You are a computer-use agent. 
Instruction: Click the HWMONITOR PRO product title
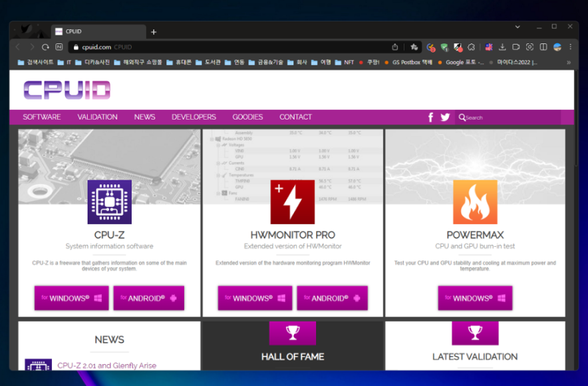coord(293,235)
